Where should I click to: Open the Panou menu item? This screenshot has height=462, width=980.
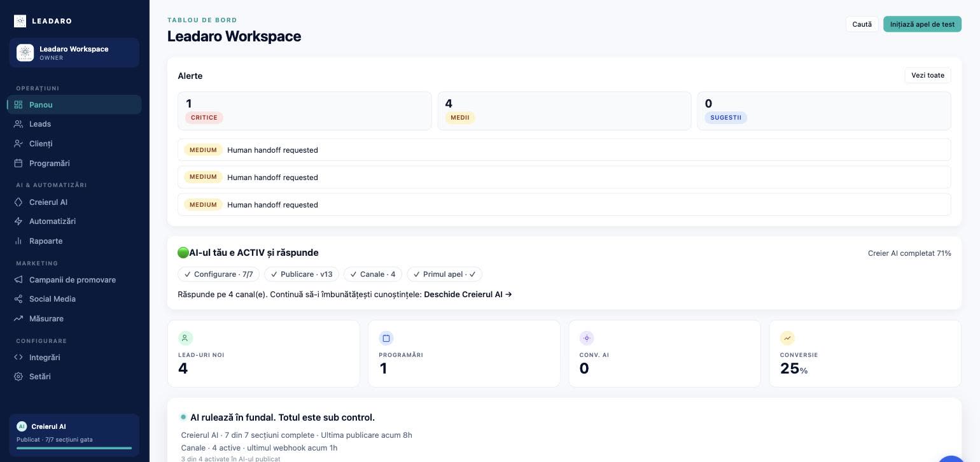(x=74, y=104)
